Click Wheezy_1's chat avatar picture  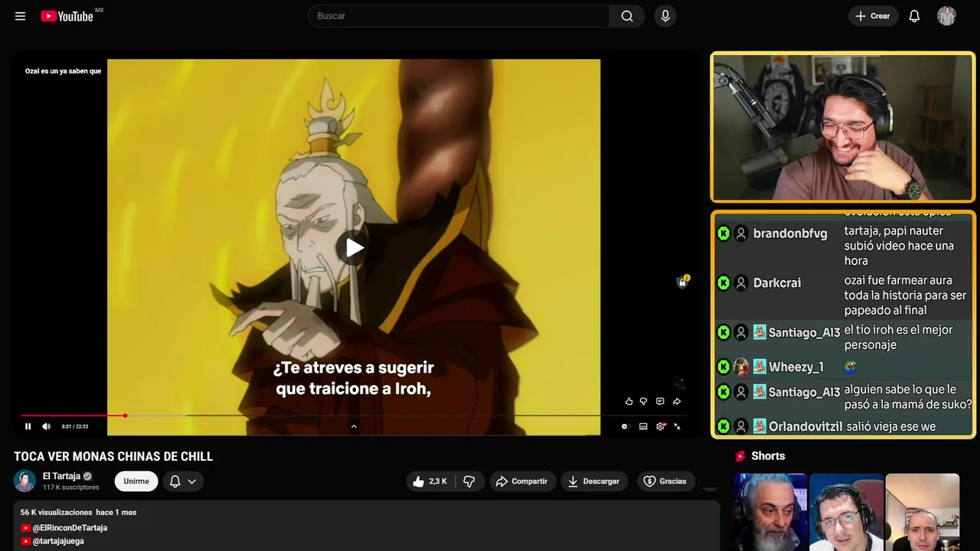(741, 367)
